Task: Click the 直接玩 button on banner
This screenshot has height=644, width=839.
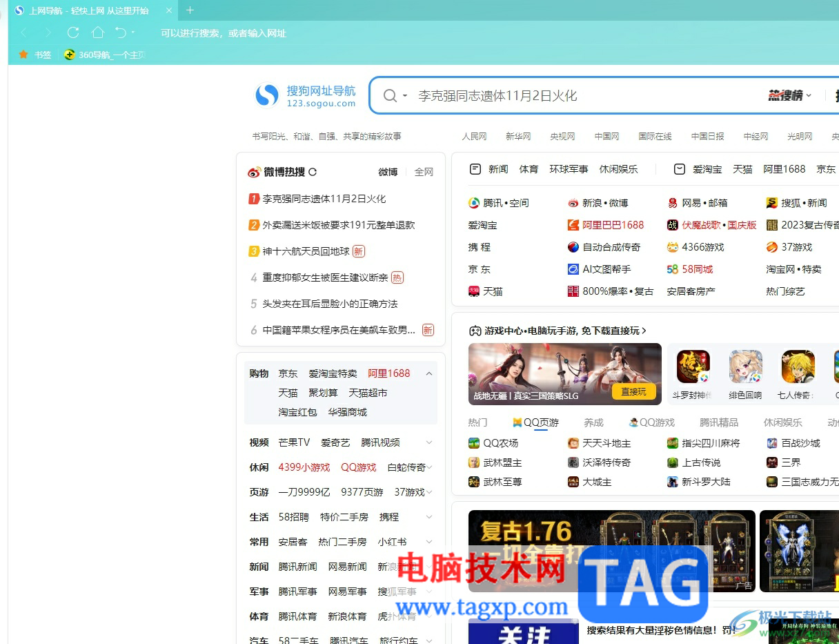Action: (x=633, y=391)
